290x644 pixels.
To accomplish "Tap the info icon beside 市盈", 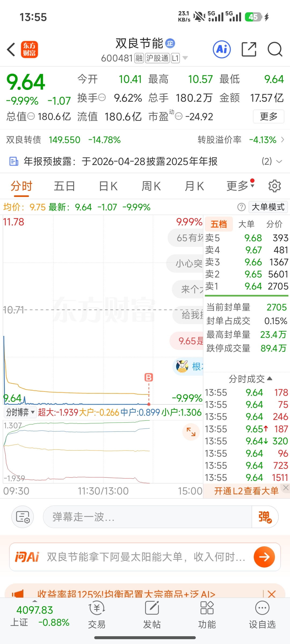I will [179, 116].
